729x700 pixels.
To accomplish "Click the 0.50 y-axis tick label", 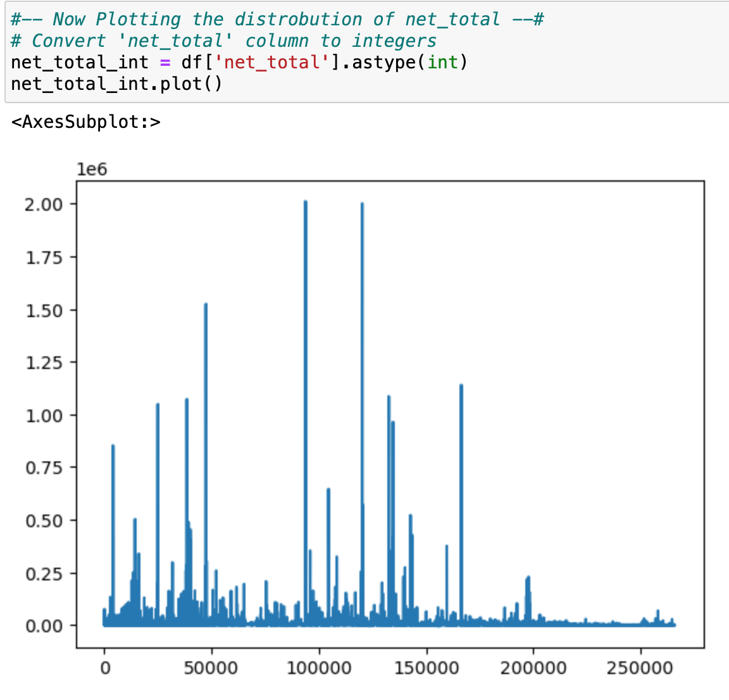I will pyautogui.click(x=43, y=520).
